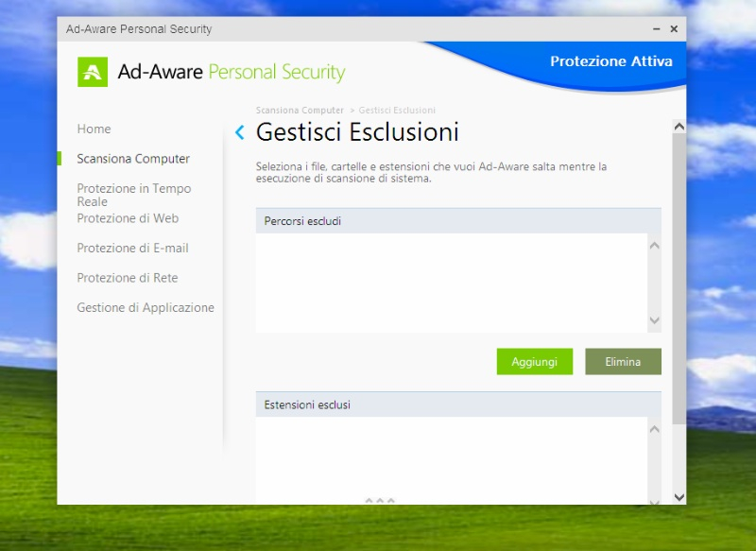Open Protezione in Tempo Reale
Image resolution: width=756 pixels, height=551 pixels.
[133, 195]
